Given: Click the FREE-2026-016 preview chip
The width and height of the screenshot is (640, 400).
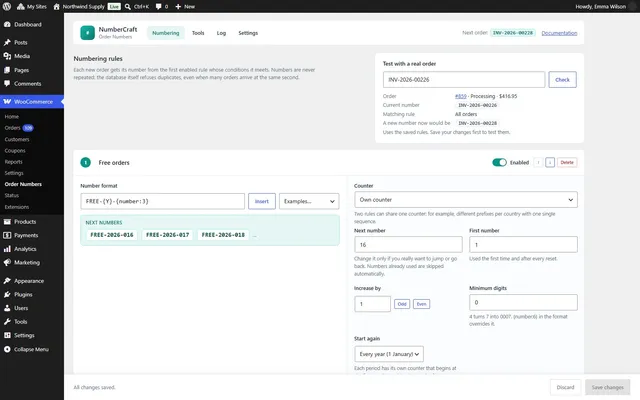Looking at the screenshot, I should 112,235.
